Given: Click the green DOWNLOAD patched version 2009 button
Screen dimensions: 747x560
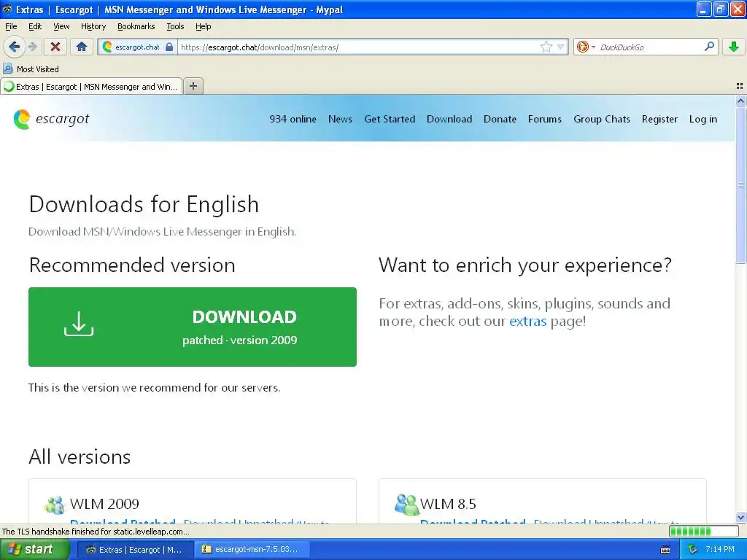Looking at the screenshot, I should (x=193, y=327).
